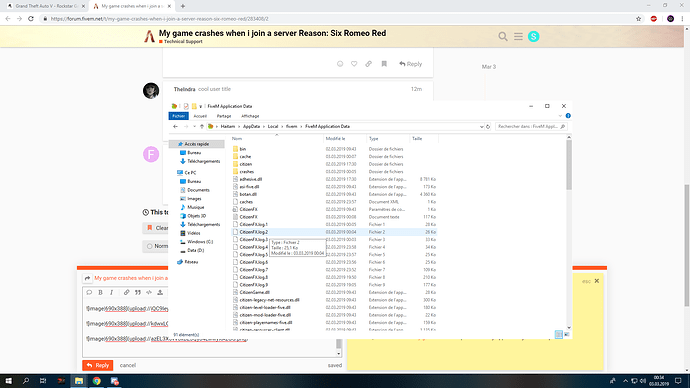Click the upload icon in composer toolbar
The image size is (690, 388).
[160, 293]
